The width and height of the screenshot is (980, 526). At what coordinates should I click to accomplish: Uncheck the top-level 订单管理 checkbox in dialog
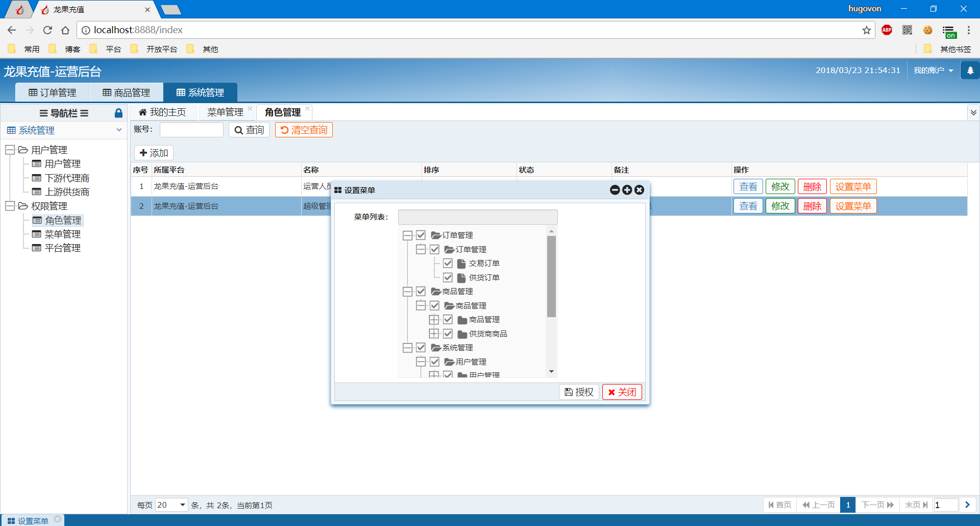[421, 235]
